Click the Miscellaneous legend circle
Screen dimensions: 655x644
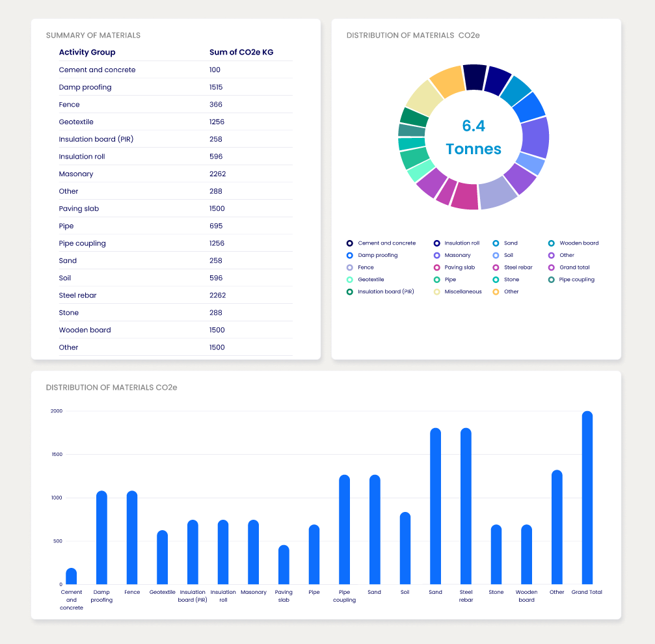click(437, 292)
